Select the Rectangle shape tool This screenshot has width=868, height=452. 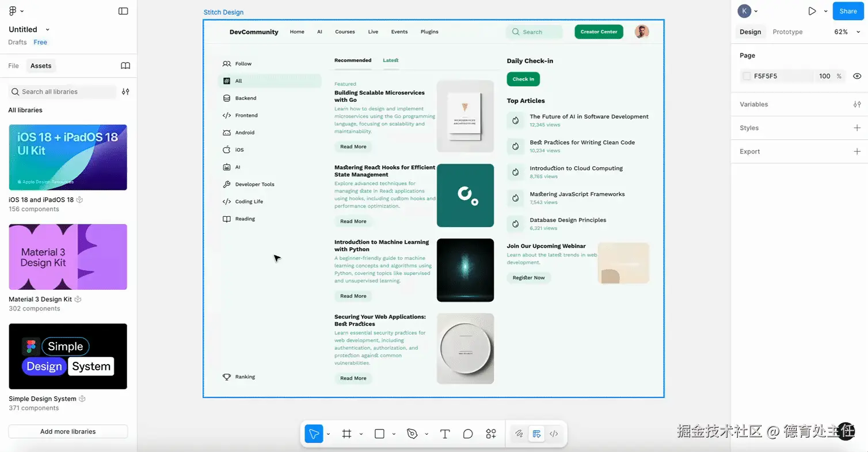(x=379, y=434)
